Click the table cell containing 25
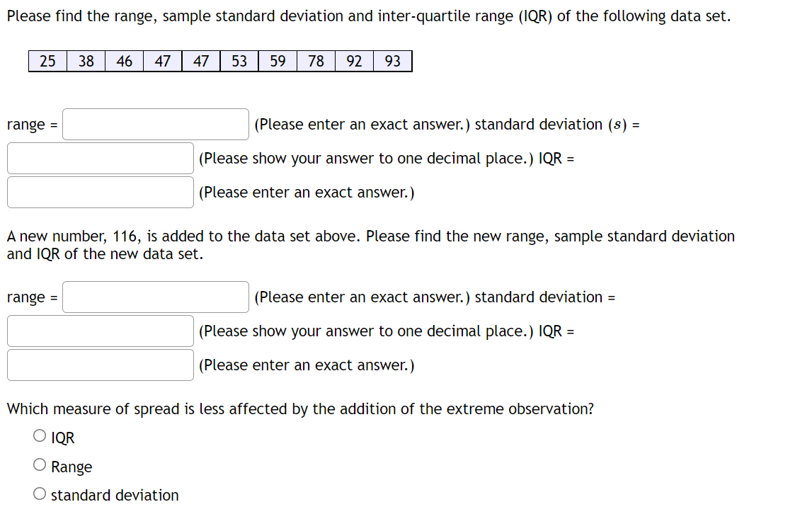Image resolution: width=812 pixels, height=519 pixels. (47, 61)
